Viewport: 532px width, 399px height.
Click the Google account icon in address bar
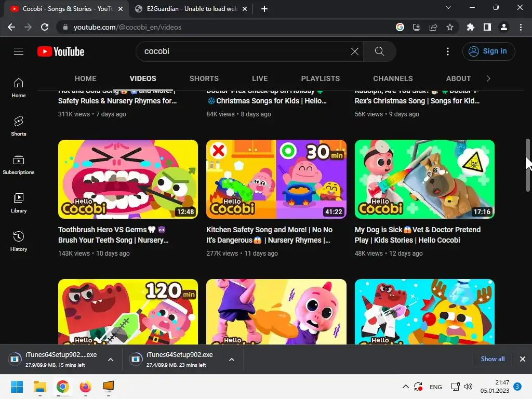(400, 27)
